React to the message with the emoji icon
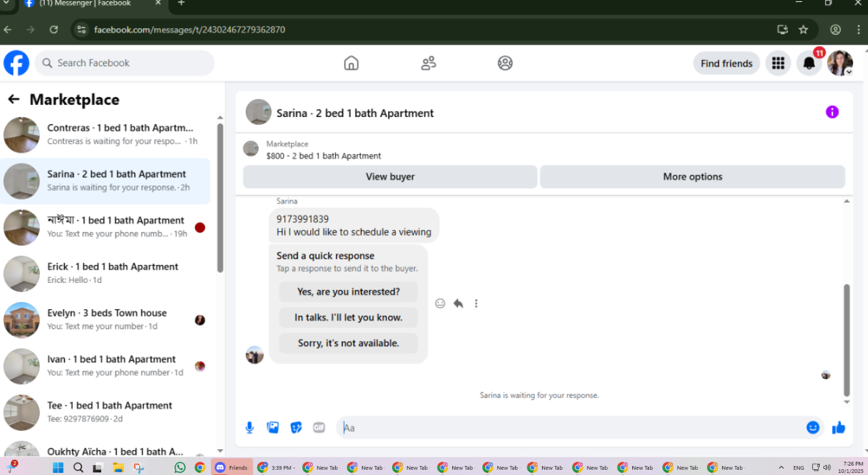This screenshot has width=868, height=475. tap(440, 303)
